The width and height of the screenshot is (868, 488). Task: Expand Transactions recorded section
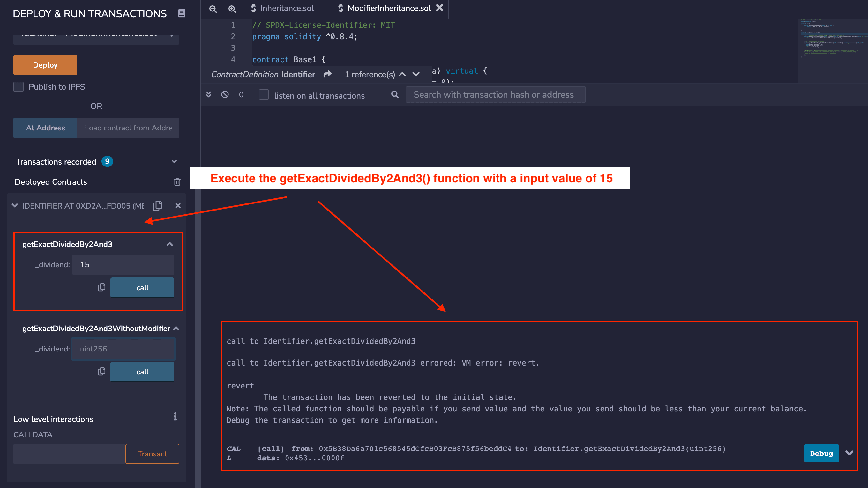[174, 162]
